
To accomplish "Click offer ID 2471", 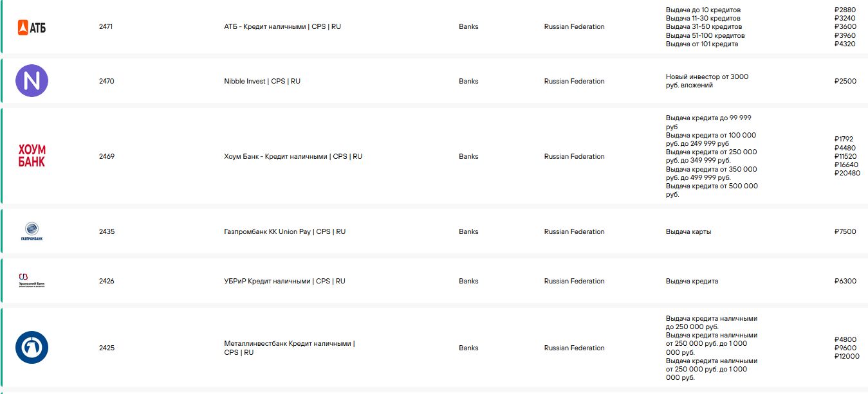I will click(106, 27).
